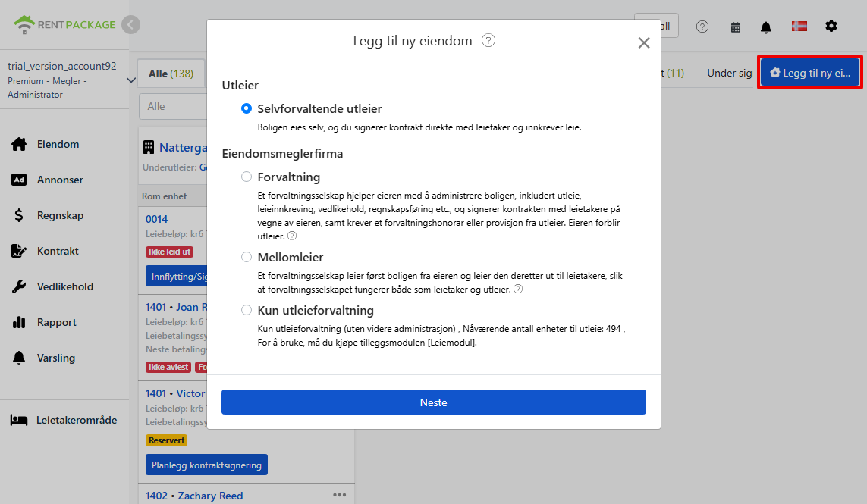Viewport: 867px width, 504px height.
Task: Select the Mellomleier radio option
Action: (247, 257)
